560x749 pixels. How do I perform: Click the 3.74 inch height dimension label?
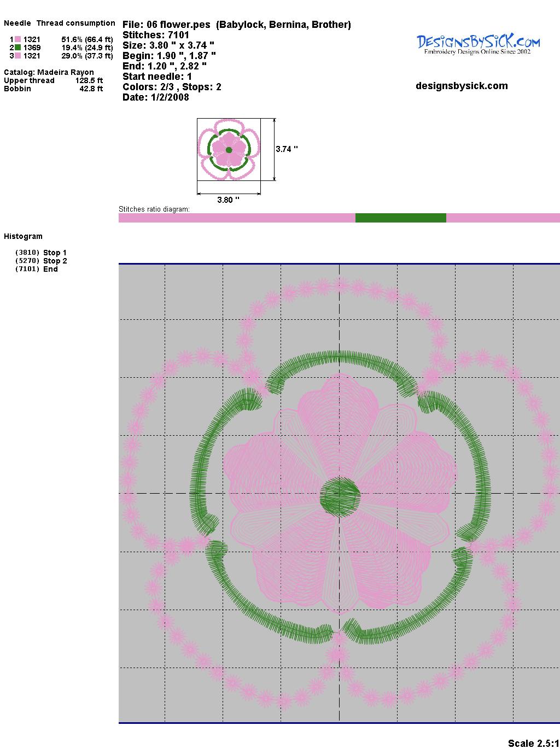(x=287, y=149)
